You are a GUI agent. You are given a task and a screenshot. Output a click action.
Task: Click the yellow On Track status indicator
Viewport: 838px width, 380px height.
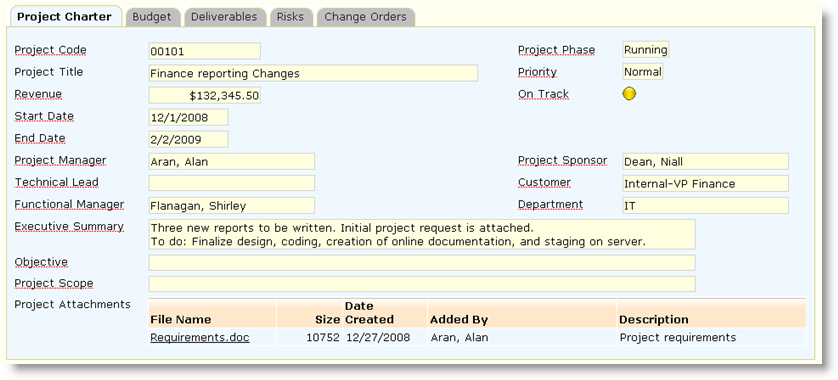click(x=629, y=94)
